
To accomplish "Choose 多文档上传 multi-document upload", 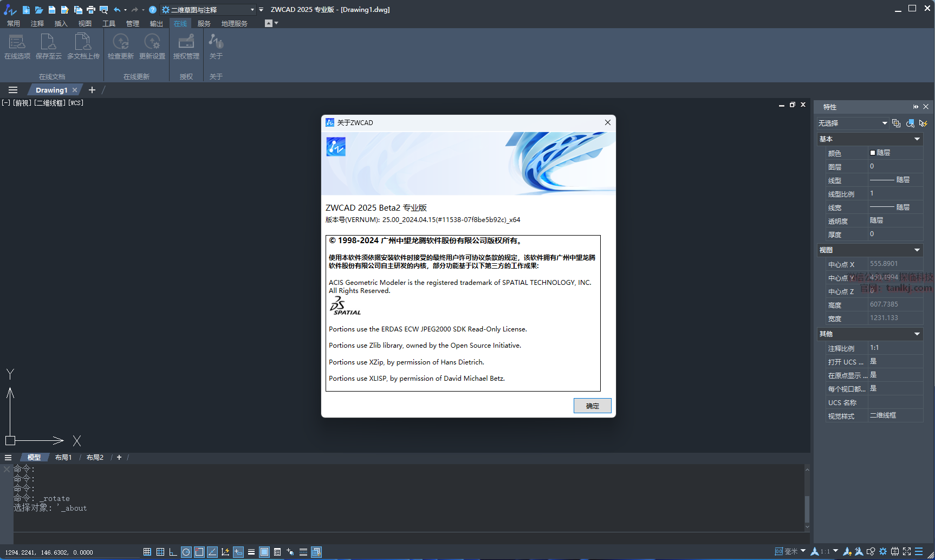I will coord(83,47).
